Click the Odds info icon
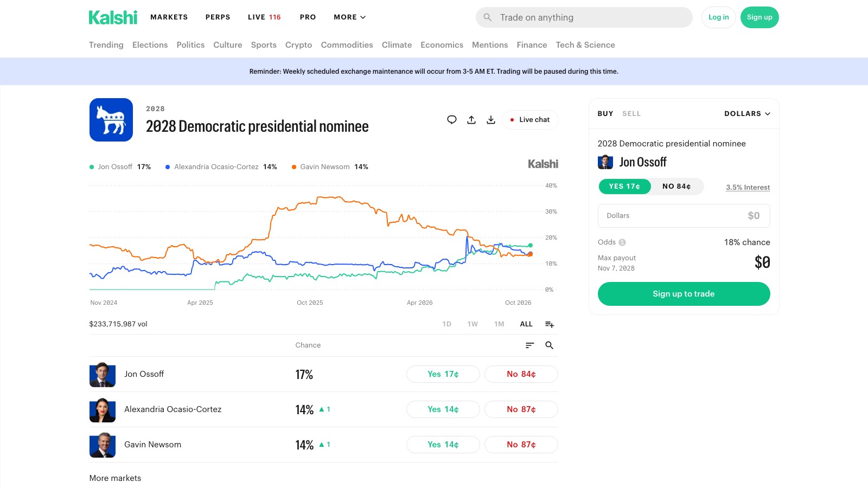Screen dimensions: 868x488 pyautogui.click(x=622, y=242)
